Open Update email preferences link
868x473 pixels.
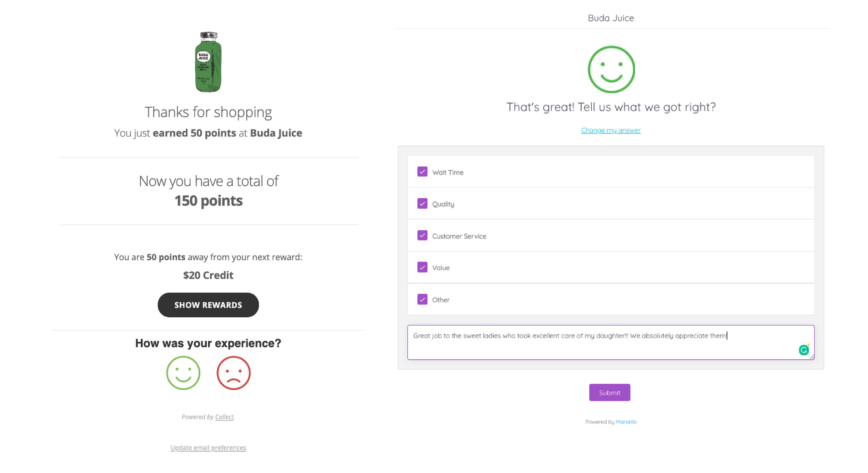208,448
